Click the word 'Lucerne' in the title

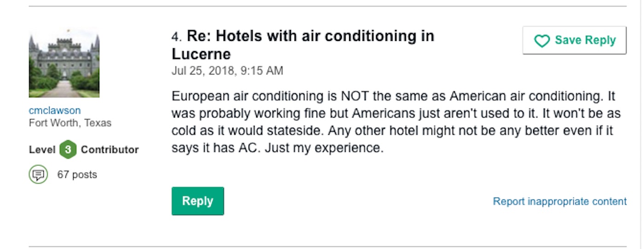click(x=201, y=54)
